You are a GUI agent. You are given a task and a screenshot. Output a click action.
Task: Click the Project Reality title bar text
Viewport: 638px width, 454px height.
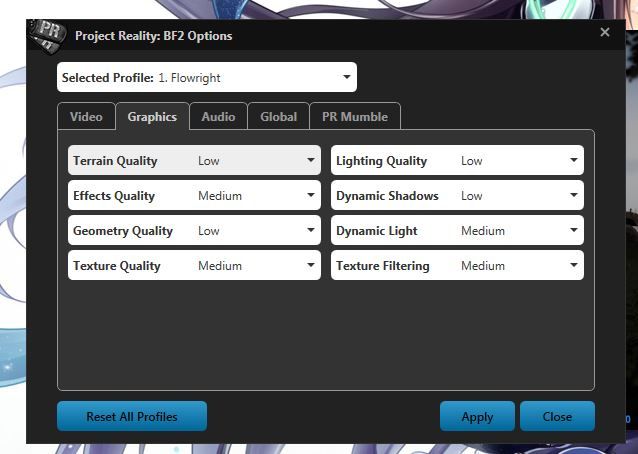pos(153,36)
